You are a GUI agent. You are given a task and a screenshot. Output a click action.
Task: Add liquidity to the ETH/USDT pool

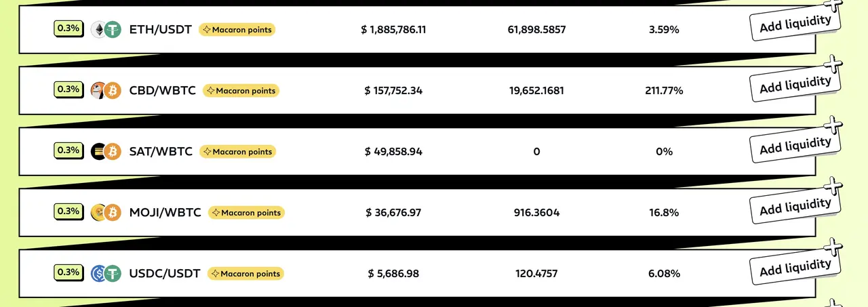tap(795, 24)
